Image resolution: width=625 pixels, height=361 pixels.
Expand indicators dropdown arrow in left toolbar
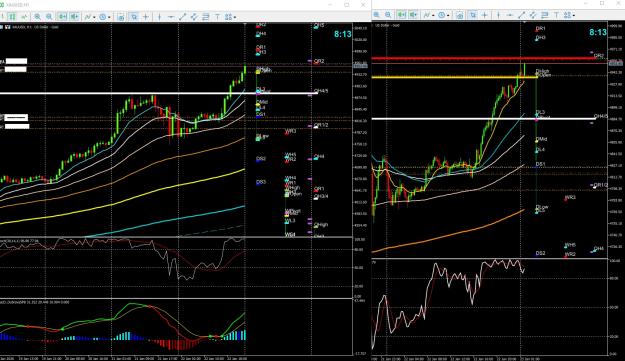click(94, 17)
